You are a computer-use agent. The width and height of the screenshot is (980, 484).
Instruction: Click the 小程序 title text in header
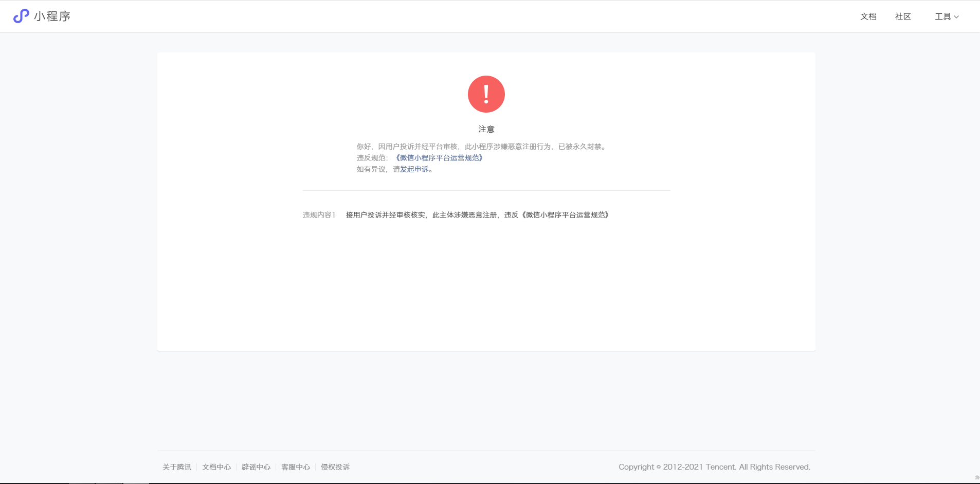[x=52, y=16]
